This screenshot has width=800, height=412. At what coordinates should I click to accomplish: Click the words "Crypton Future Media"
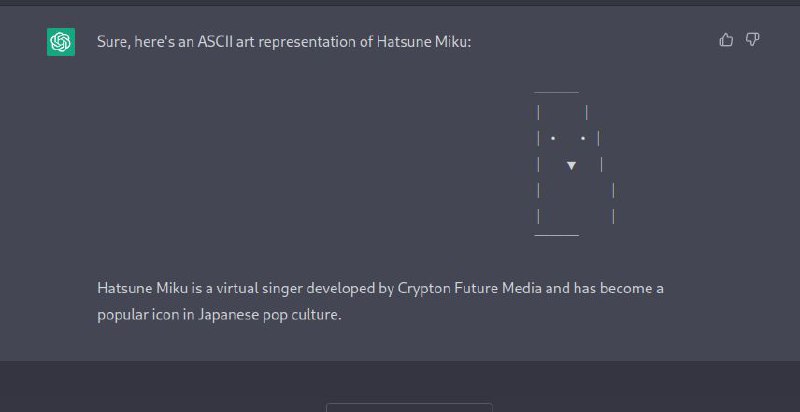click(x=468, y=289)
